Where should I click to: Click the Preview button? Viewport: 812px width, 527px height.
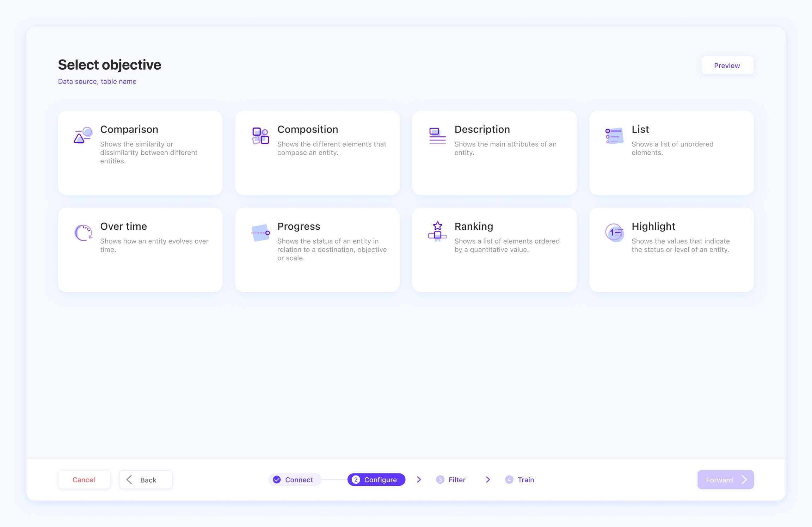pyautogui.click(x=727, y=66)
